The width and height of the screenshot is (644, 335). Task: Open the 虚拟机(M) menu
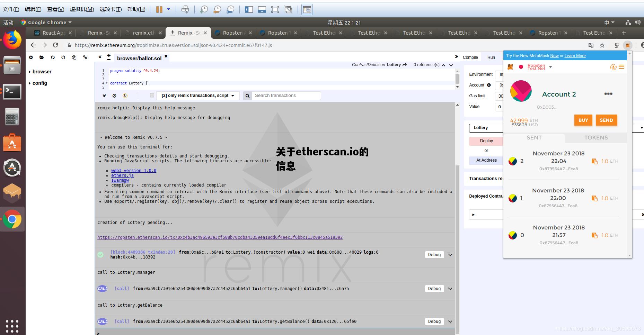tap(82, 9)
